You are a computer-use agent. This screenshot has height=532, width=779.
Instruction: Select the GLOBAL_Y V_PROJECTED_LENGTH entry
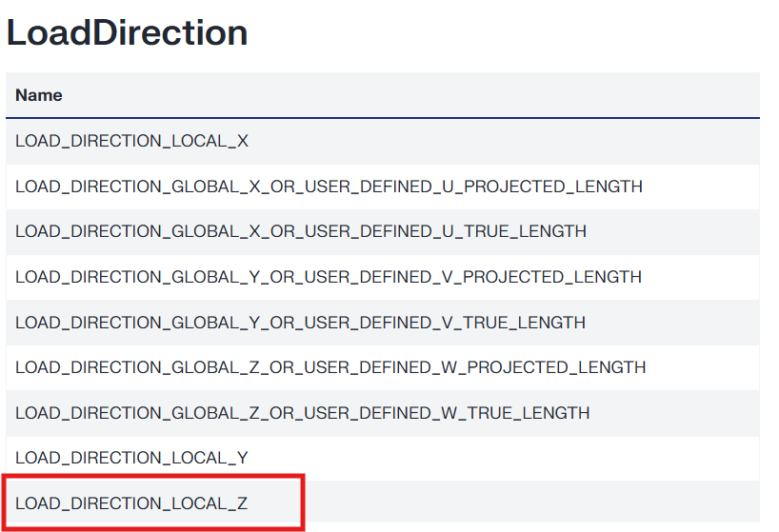pyautogui.click(x=329, y=277)
